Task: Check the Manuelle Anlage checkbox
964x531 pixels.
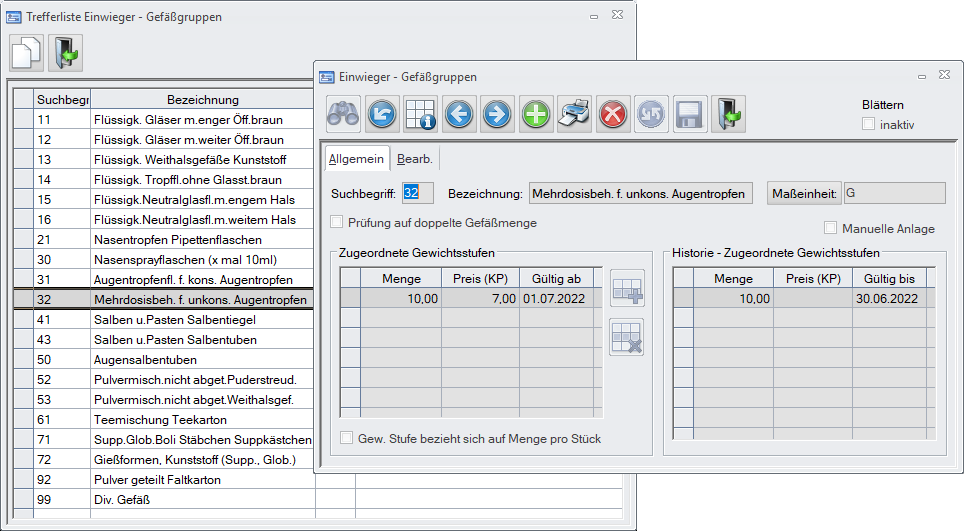Action: tap(830, 228)
